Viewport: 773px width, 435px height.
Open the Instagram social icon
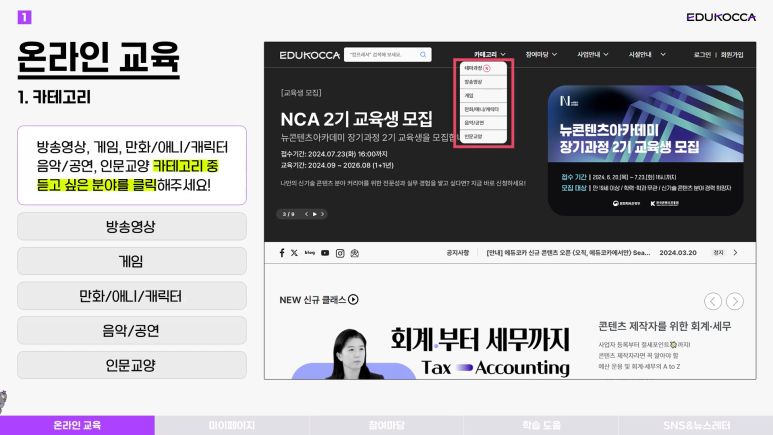pyautogui.click(x=340, y=253)
